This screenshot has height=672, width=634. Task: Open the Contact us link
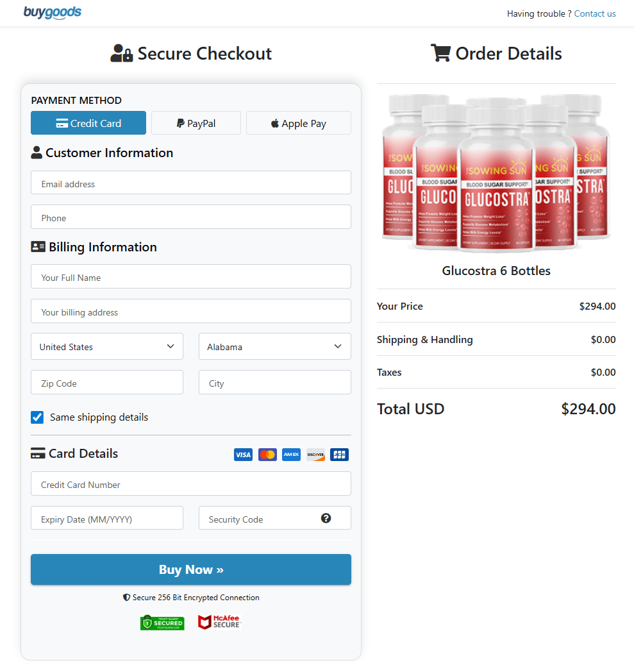[595, 13]
